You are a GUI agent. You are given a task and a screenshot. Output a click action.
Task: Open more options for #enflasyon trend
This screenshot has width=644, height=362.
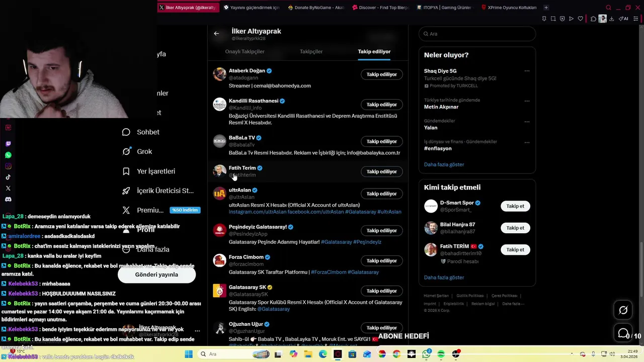(527, 142)
